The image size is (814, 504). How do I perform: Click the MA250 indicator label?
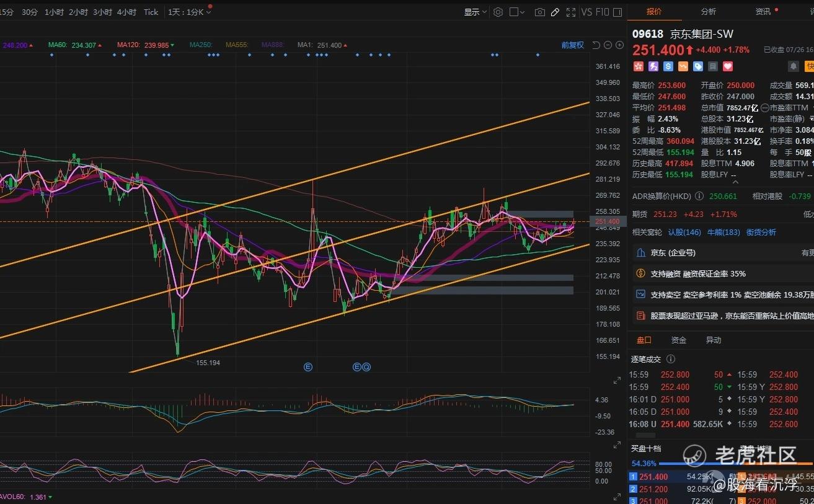point(201,45)
